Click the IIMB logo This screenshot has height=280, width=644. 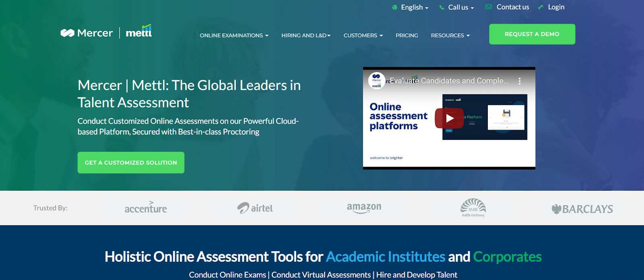473,208
